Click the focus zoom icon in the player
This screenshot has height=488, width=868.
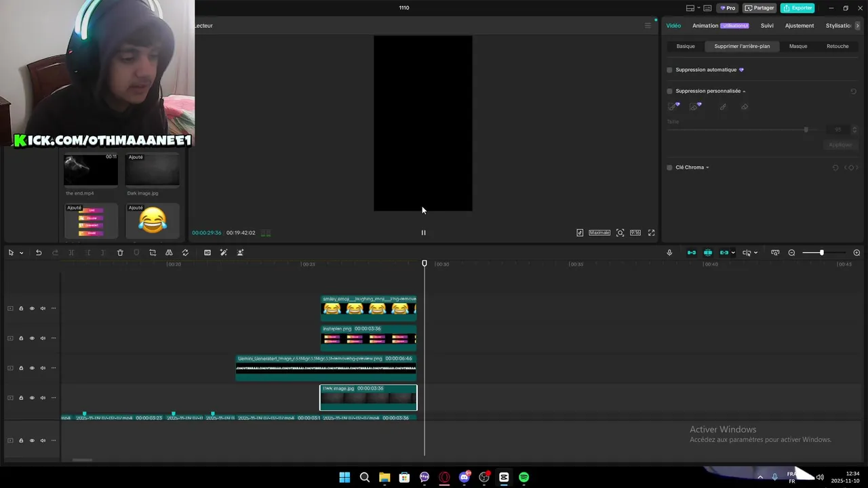[620, 232]
